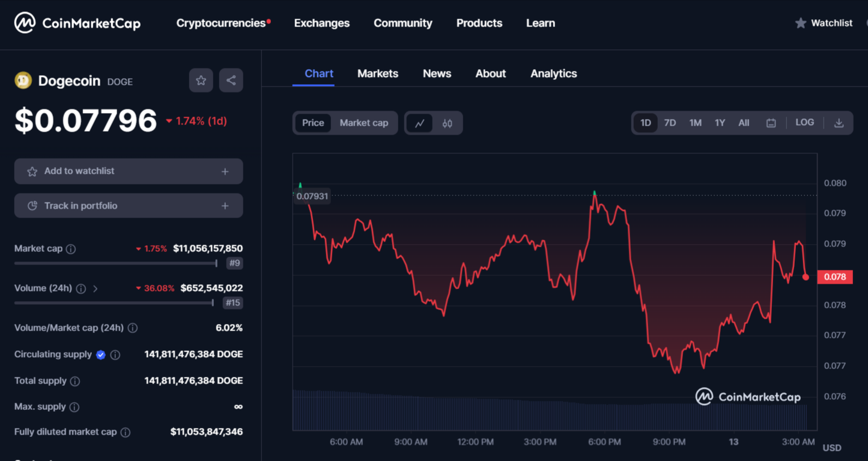
Task: Click the star icon in Add to watchlist
Action: [x=32, y=171]
